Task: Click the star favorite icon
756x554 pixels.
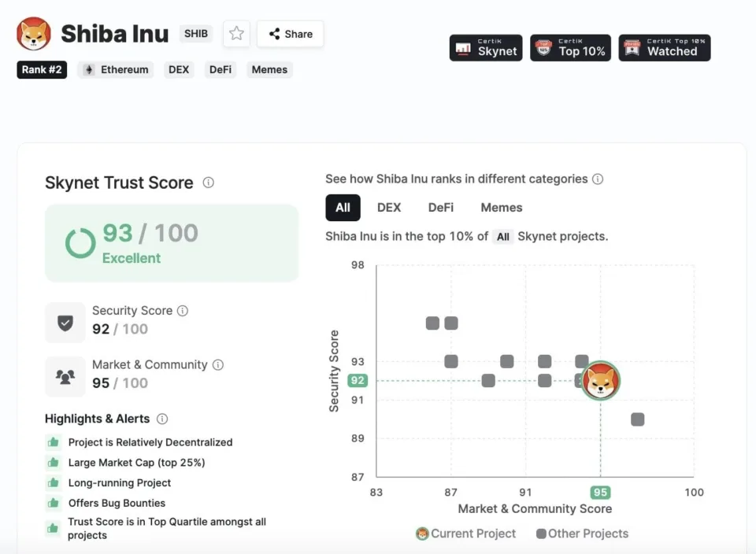Action: 236,34
